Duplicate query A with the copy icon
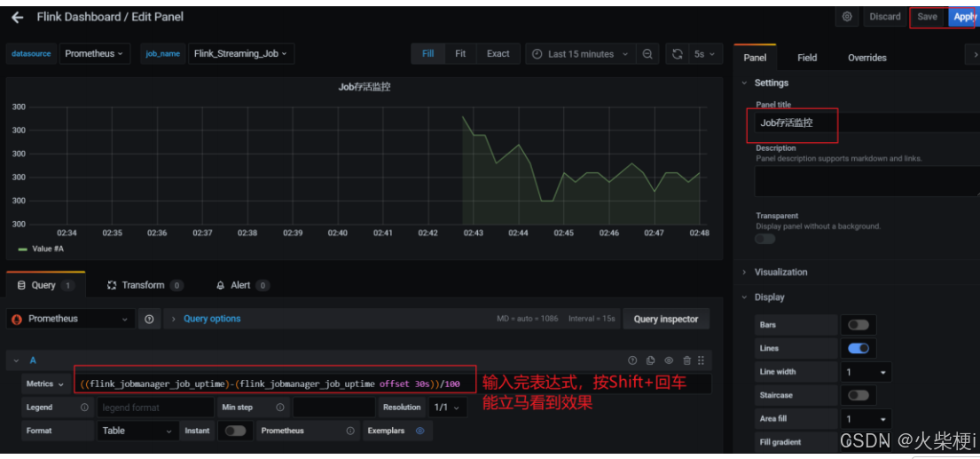The height and width of the screenshot is (459, 980). click(x=650, y=360)
